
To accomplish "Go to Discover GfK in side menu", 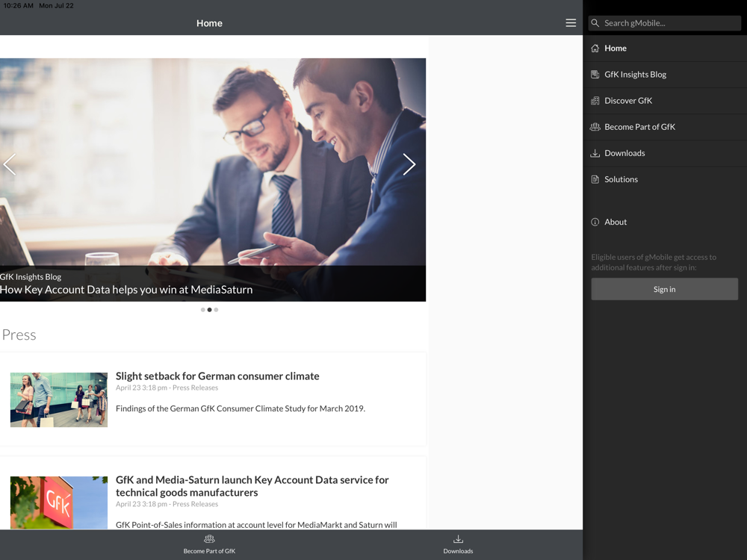I will click(x=665, y=101).
